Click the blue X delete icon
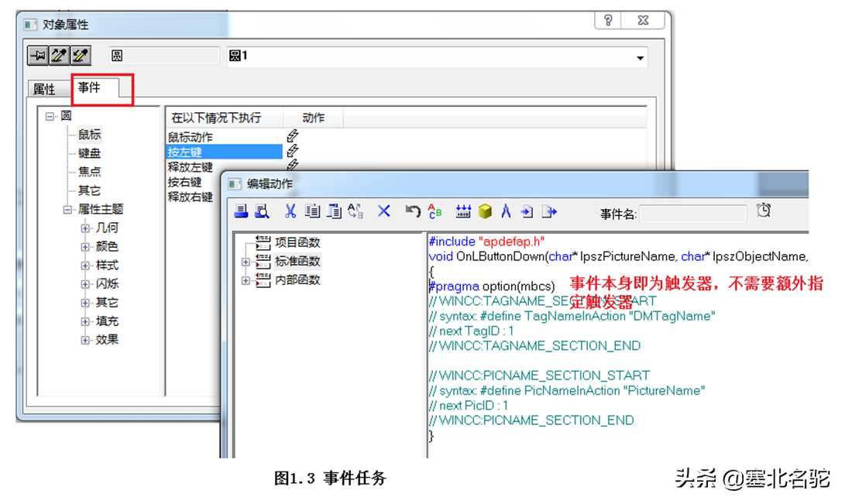The height and width of the screenshot is (504, 845). 383,211
